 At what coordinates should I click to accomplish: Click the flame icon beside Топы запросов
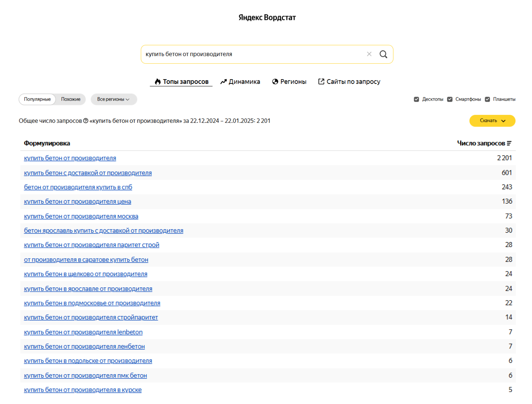[157, 81]
